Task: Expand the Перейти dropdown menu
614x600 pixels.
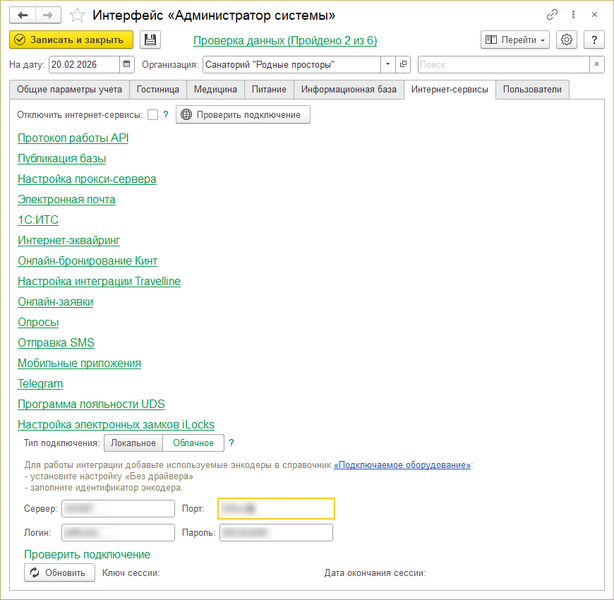Action: point(515,40)
